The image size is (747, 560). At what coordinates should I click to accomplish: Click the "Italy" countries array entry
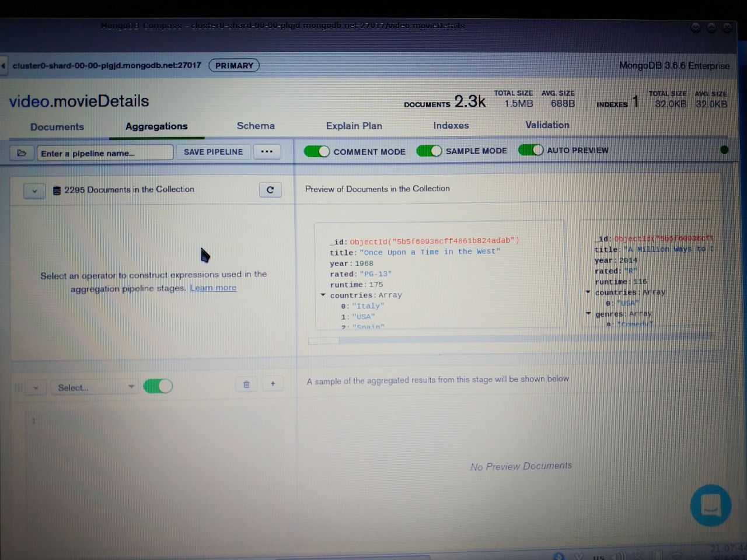click(368, 306)
